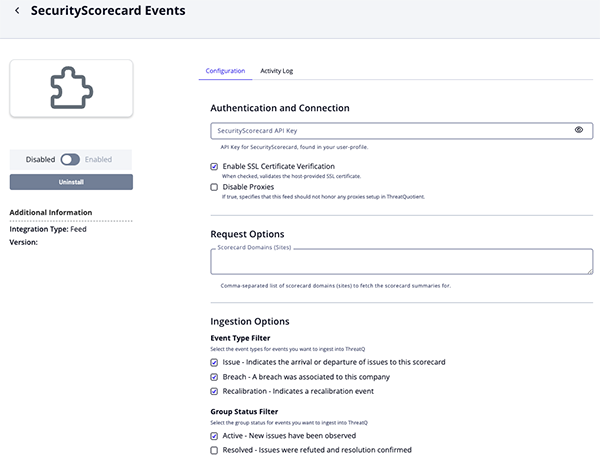Click the Group Status Filter label
600x457 pixels.
tap(244, 411)
